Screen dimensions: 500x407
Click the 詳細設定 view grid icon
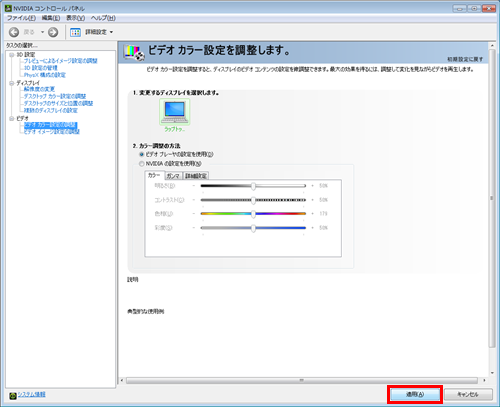75,32
